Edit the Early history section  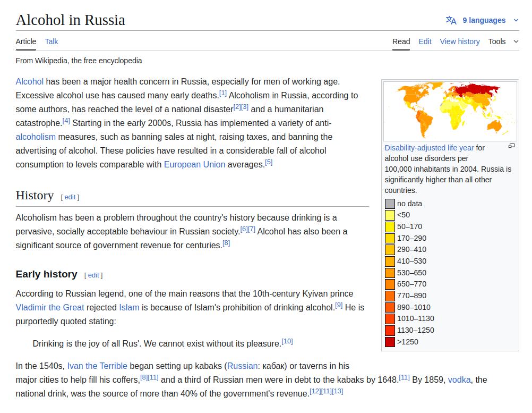coord(93,275)
